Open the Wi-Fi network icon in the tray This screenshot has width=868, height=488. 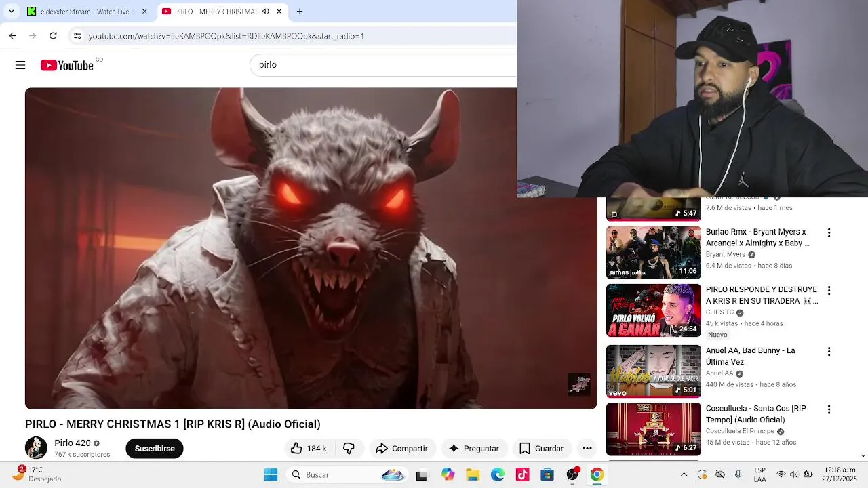pos(781,474)
